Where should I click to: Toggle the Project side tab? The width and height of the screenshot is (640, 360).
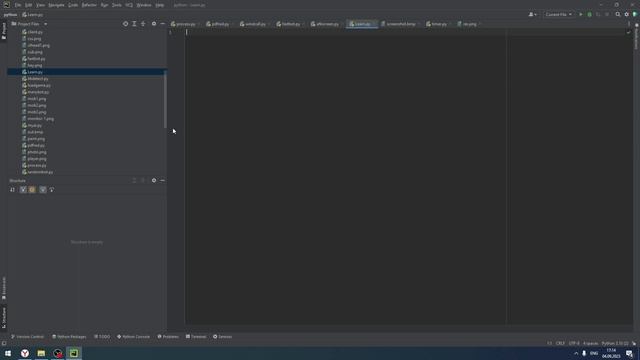[x=4, y=31]
